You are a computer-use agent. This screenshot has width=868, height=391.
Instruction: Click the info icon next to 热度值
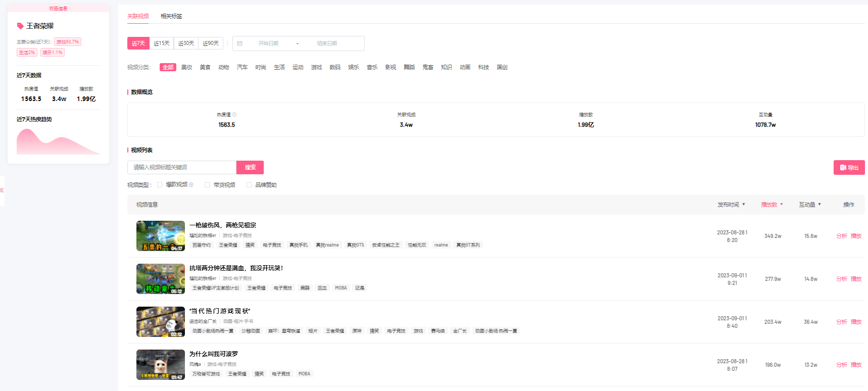coord(234,115)
